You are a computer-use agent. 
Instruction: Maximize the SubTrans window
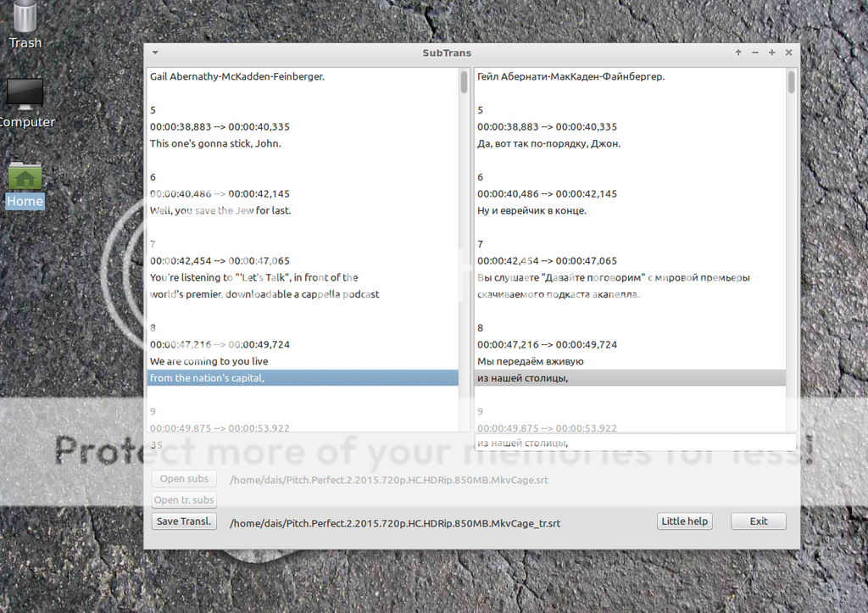tap(772, 53)
